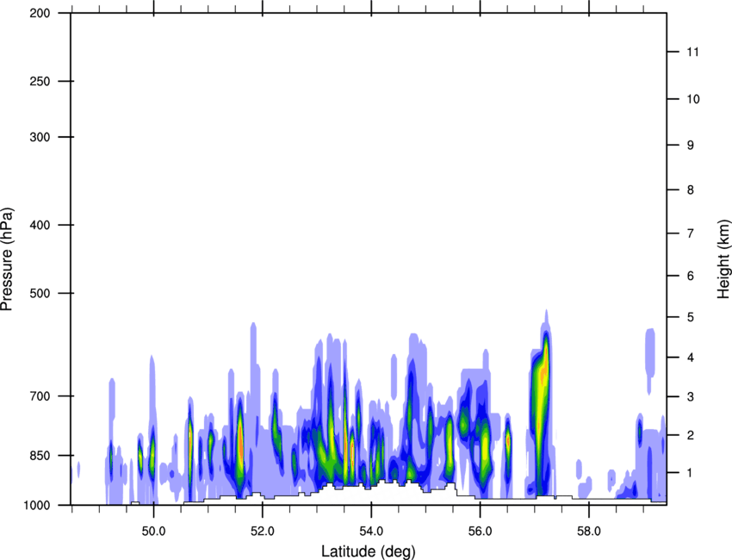The image size is (732, 560).
Task: Click the 'Latitude (deg)' axis title
Action: pos(368,551)
